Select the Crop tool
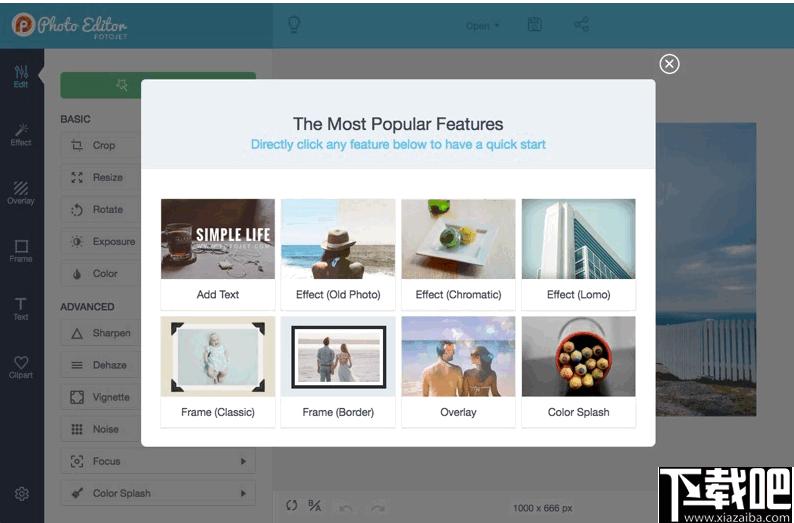The width and height of the screenshot is (794, 523). coord(101,145)
